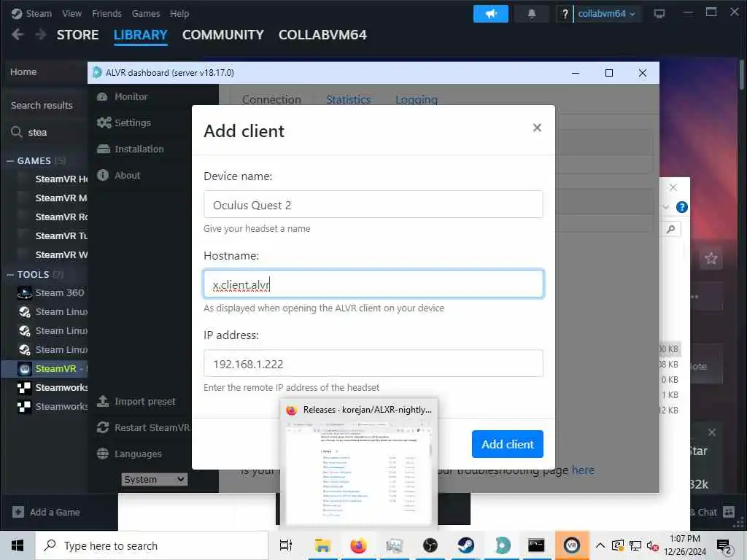Open the collabvm64 account dropdown
This screenshot has width=747, height=560.
(606, 14)
